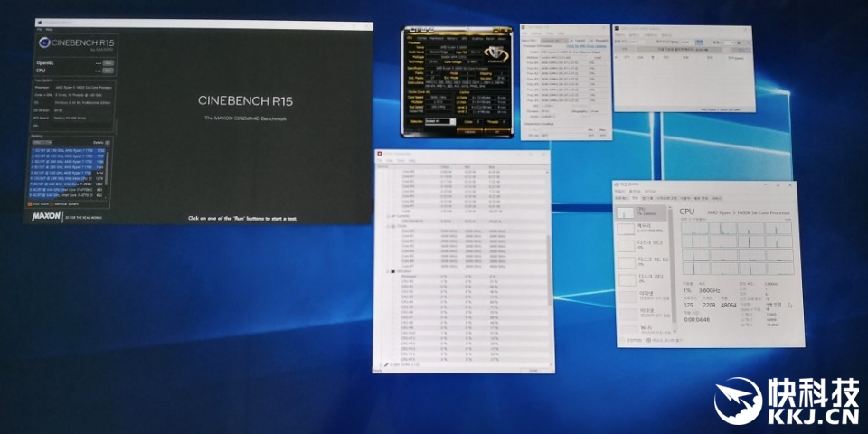Switch to CPU-Z About tab
The width and height of the screenshot is (868, 434).
502,38
